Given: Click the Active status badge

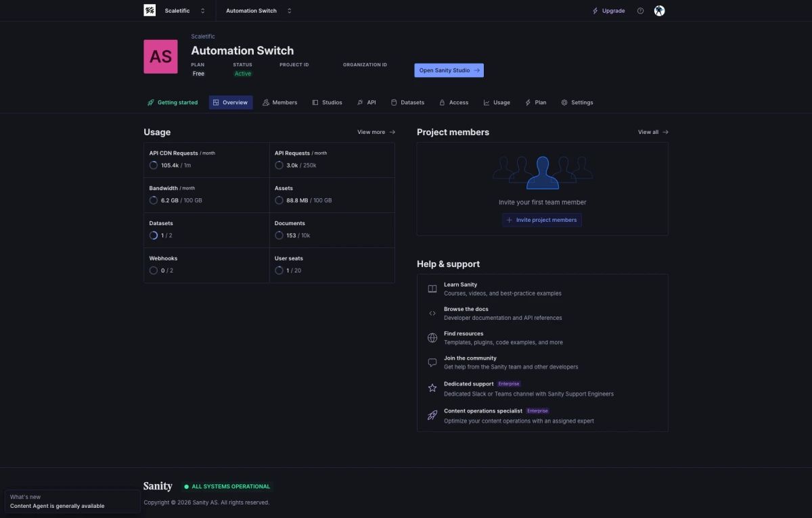Looking at the screenshot, I should tap(242, 74).
